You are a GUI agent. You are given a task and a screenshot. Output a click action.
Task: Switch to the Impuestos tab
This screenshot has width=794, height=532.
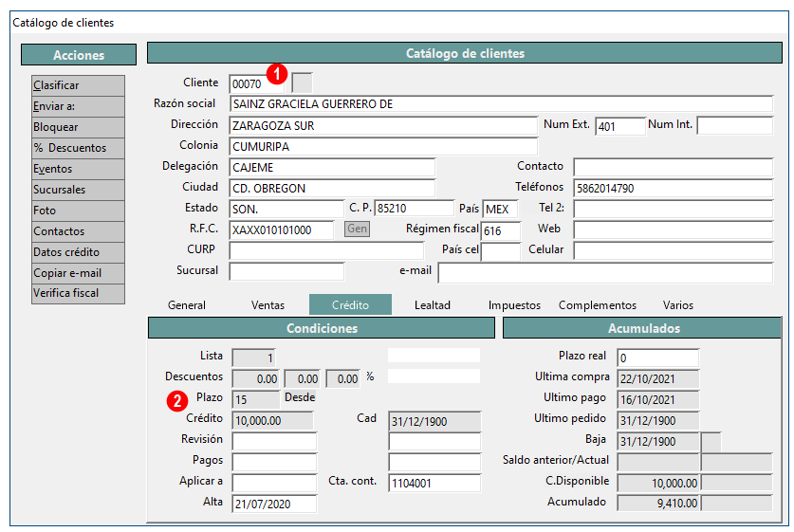[514, 305]
